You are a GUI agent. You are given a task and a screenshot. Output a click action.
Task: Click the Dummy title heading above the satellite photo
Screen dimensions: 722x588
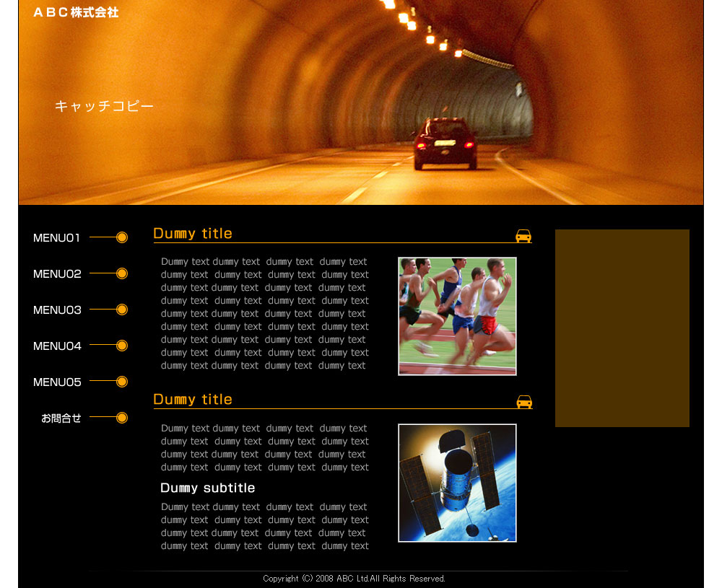tap(193, 400)
